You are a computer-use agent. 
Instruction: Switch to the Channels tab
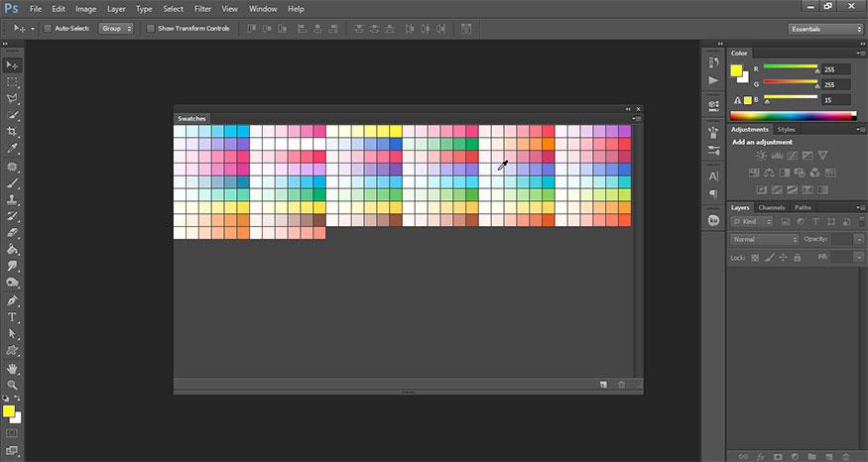(771, 207)
